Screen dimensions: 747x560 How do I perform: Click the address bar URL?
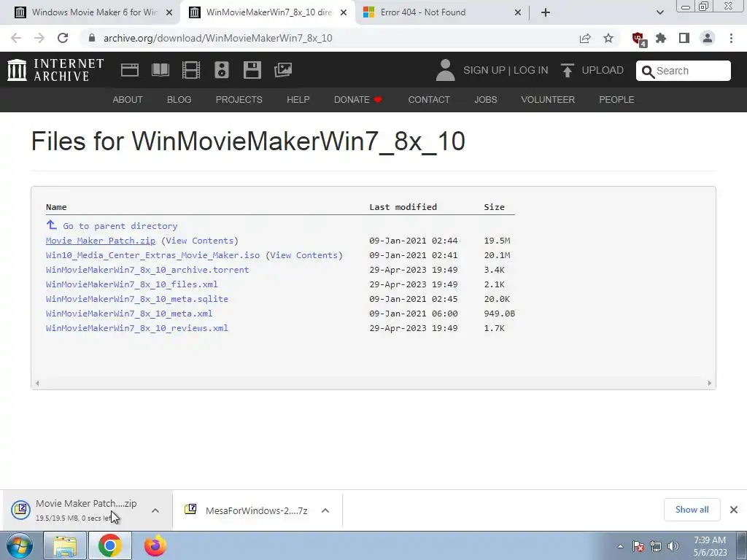point(217,38)
